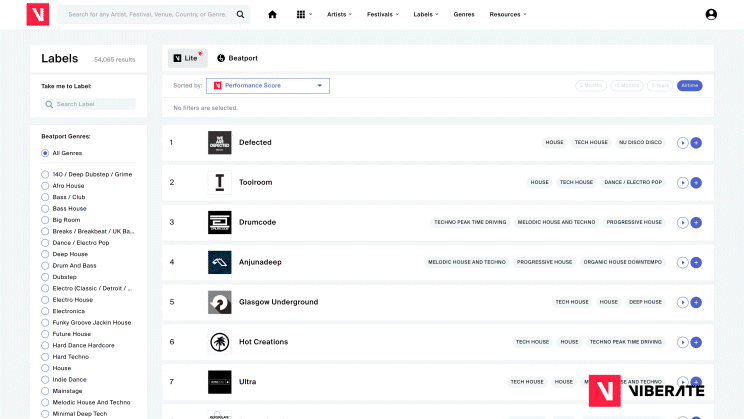This screenshot has height=419, width=744.
Task: Click the Techno Peak Time Driving tag on Drumcode
Action: (x=470, y=222)
